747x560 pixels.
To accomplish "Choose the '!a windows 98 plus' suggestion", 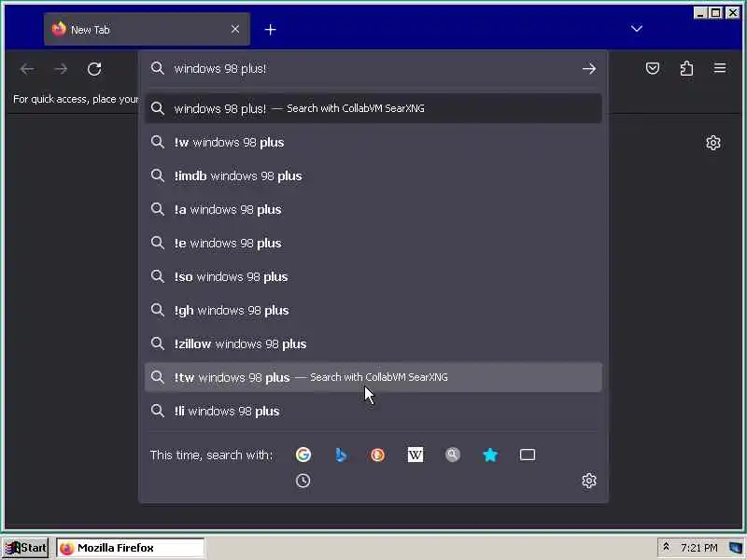I will point(373,209).
